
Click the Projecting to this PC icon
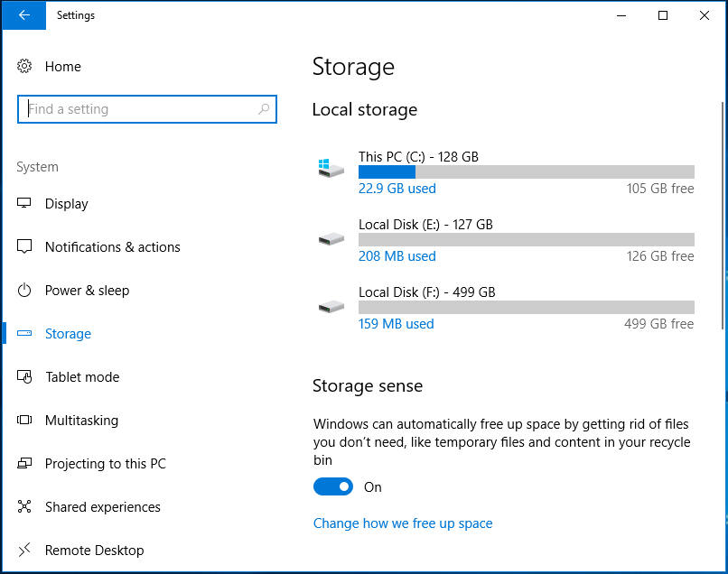25,464
